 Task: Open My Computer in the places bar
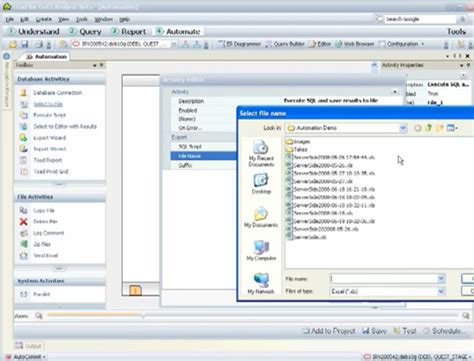(261, 250)
